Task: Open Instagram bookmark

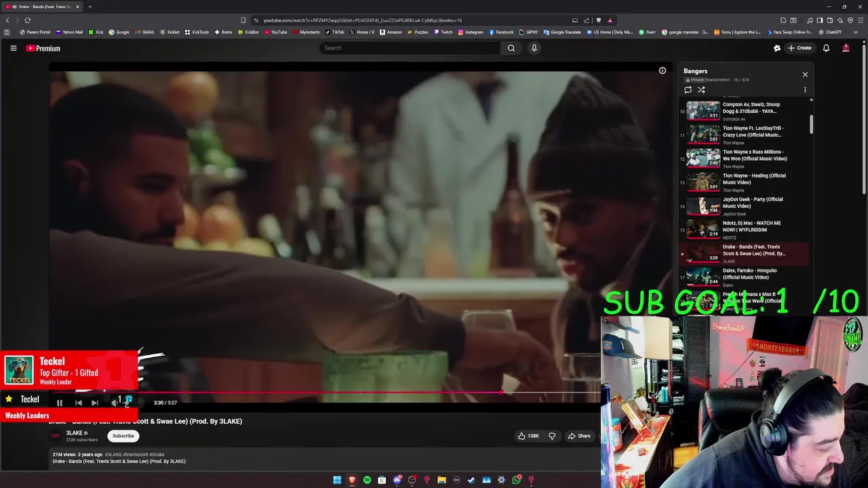Action: pos(471,32)
